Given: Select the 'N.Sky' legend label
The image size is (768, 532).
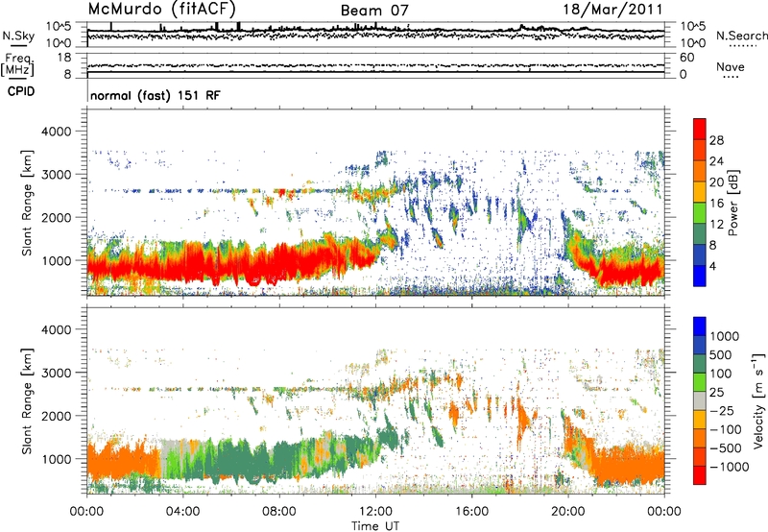Looking at the screenshot, I should click(18, 36).
